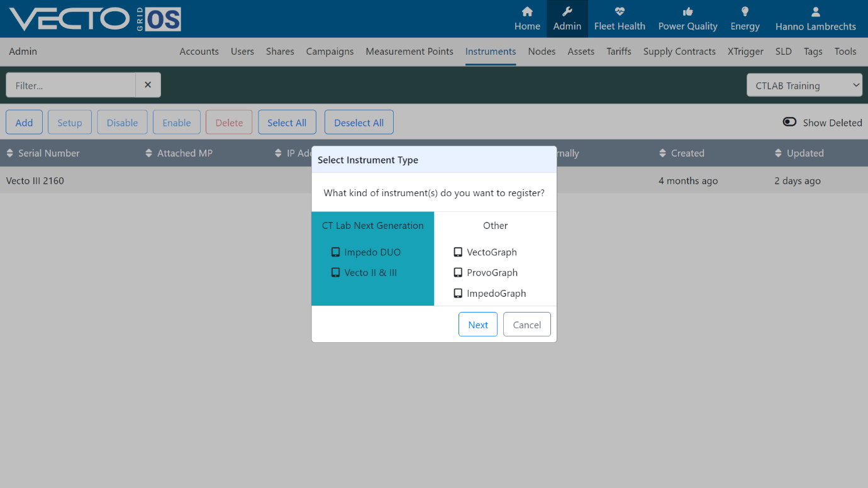The width and height of the screenshot is (868, 488).
Task: Open the Energy lightbulb icon
Action: pyautogui.click(x=745, y=11)
